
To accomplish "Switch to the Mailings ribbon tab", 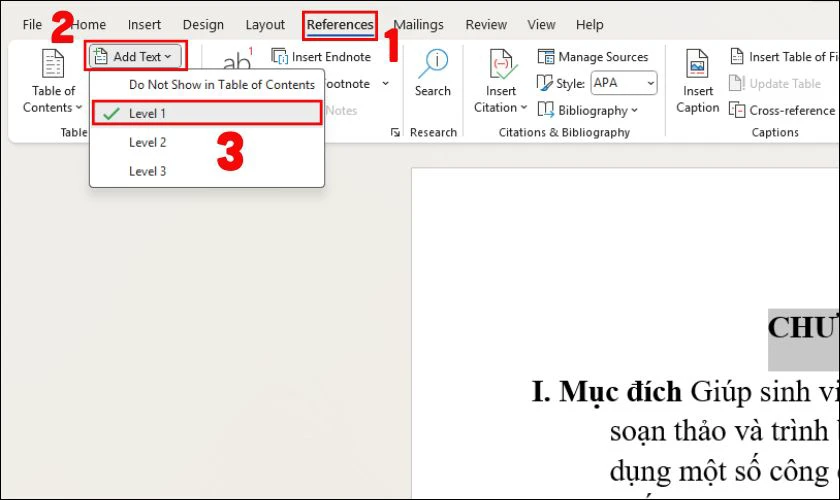I will pos(418,25).
